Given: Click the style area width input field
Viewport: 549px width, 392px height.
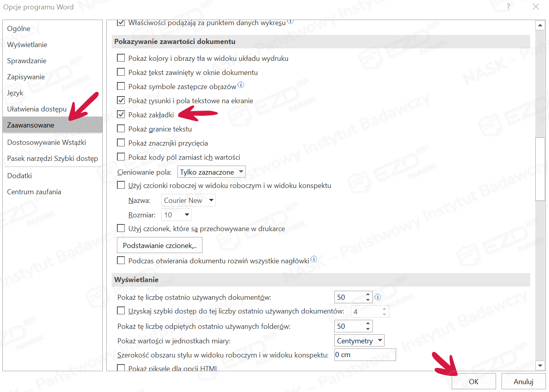Looking at the screenshot, I should (365, 355).
